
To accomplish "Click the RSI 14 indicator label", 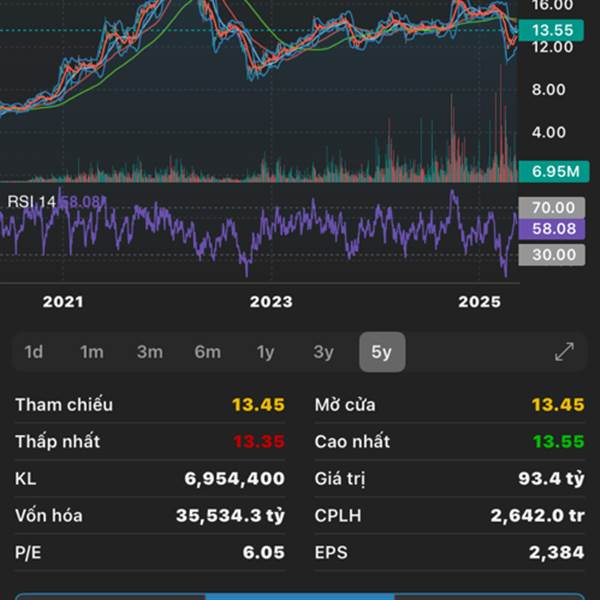I will pos(32,201).
